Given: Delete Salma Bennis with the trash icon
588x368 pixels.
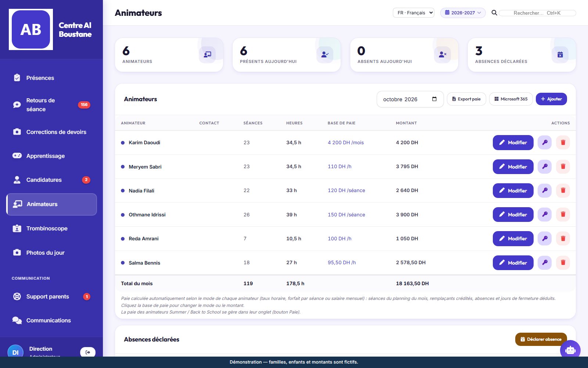Looking at the screenshot, I should (563, 263).
